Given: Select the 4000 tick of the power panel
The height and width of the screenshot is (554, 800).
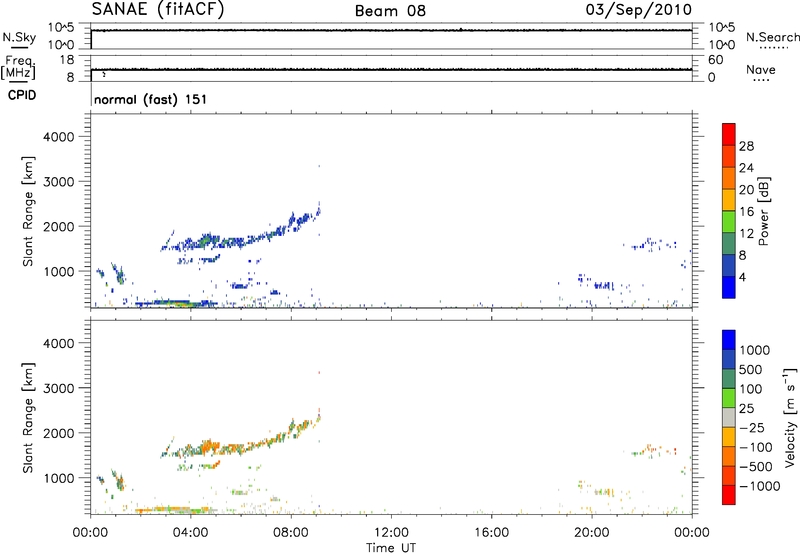Looking at the screenshot, I should (x=59, y=137).
